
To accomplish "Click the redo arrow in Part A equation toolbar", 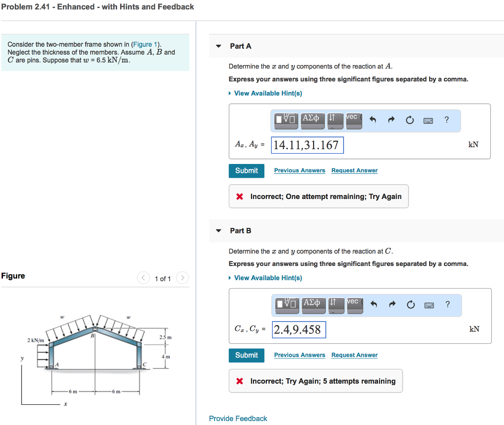I will click(x=391, y=120).
